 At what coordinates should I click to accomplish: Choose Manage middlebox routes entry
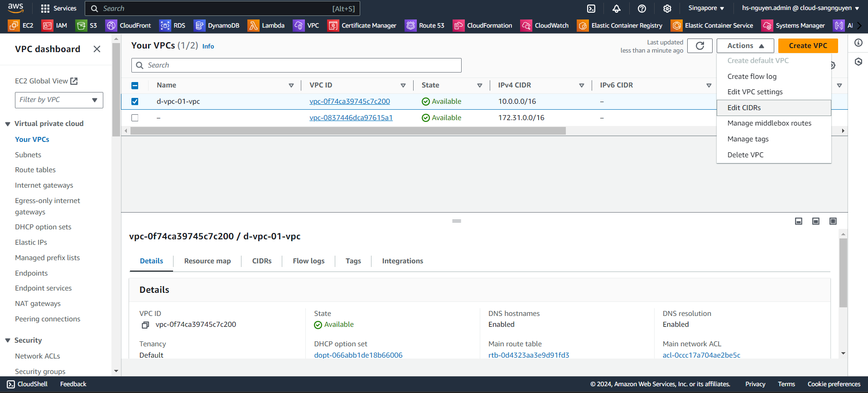(x=774, y=123)
